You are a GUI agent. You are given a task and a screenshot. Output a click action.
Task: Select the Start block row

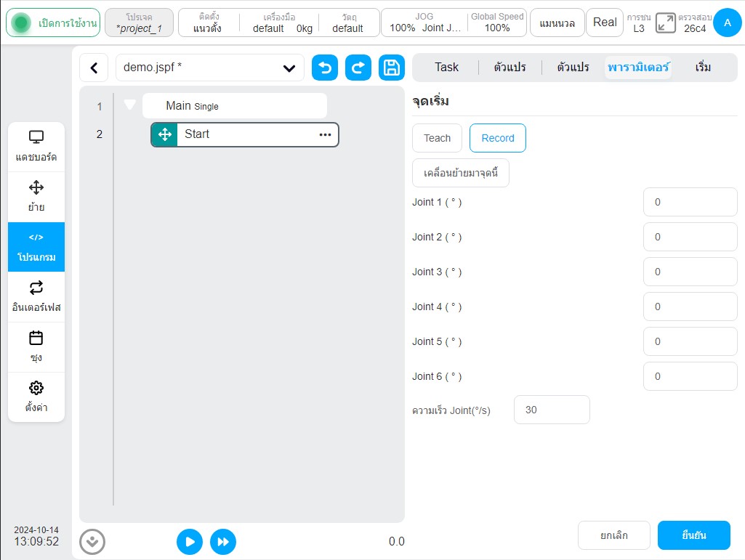(x=245, y=134)
